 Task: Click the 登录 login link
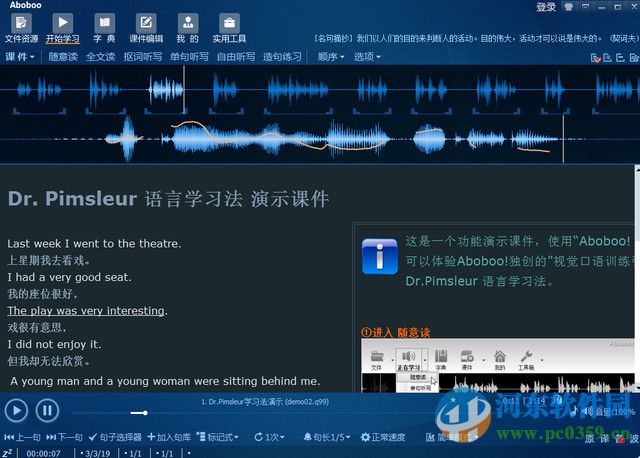tap(546, 7)
